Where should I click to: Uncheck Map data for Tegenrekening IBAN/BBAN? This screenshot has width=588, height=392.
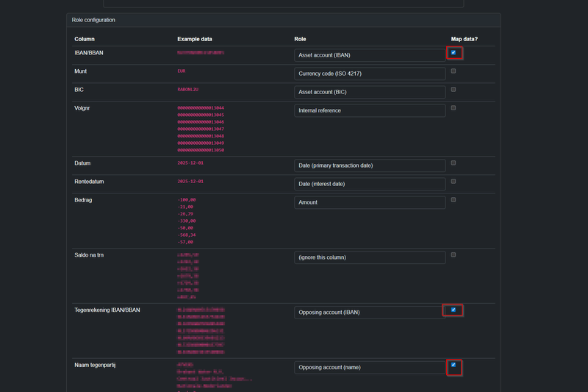pyautogui.click(x=453, y=310)
